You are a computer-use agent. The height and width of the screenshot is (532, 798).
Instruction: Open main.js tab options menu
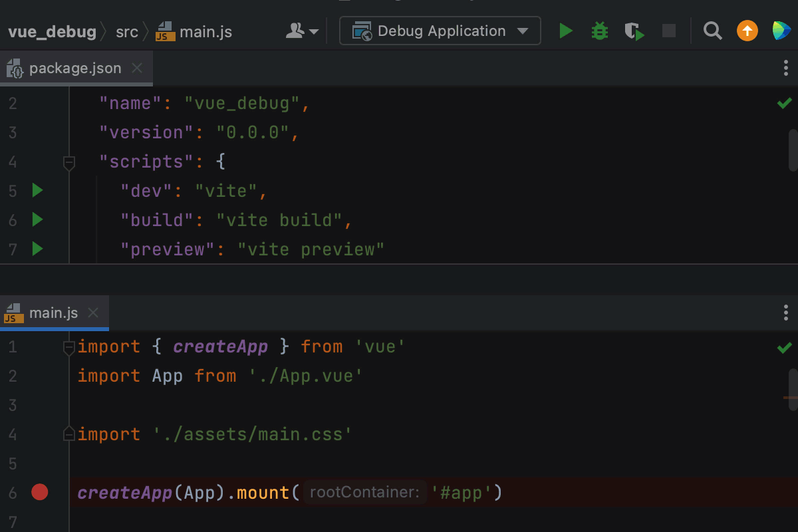coord(786,313)
